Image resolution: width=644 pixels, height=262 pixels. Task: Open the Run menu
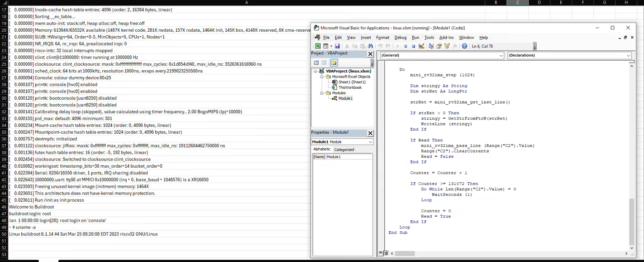415,38
